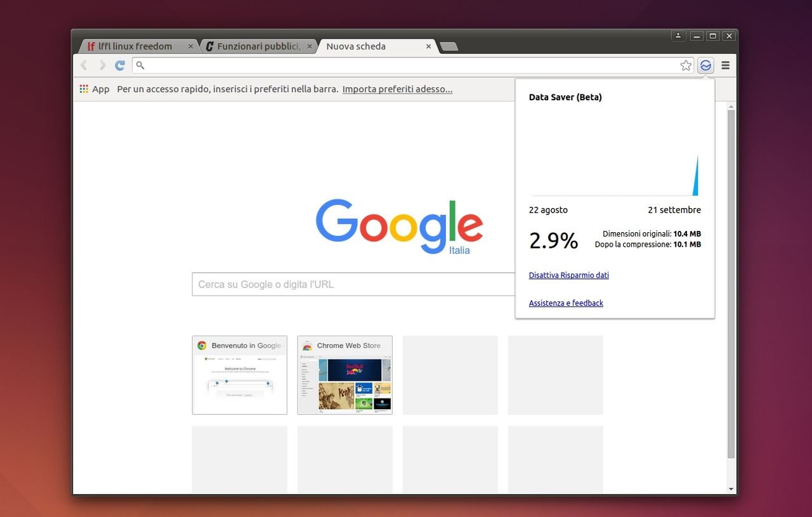
Task: Open the Chrome hamburger menu
Action: point(726,65)
